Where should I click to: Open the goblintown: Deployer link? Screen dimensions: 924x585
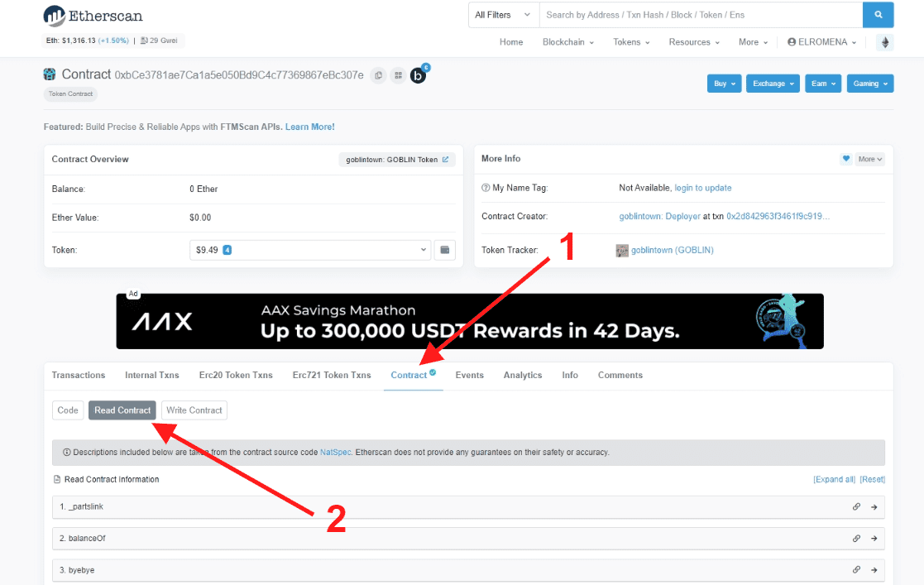(660, 217)
